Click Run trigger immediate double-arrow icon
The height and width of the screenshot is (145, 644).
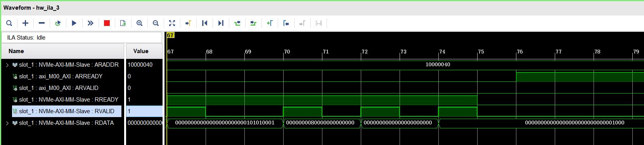[90, 23]
